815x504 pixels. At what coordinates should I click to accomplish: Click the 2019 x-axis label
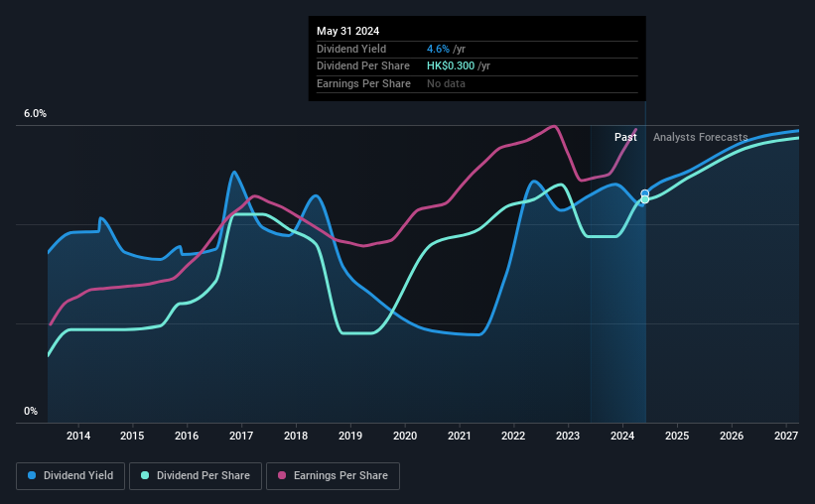click(x=350, y=436)
